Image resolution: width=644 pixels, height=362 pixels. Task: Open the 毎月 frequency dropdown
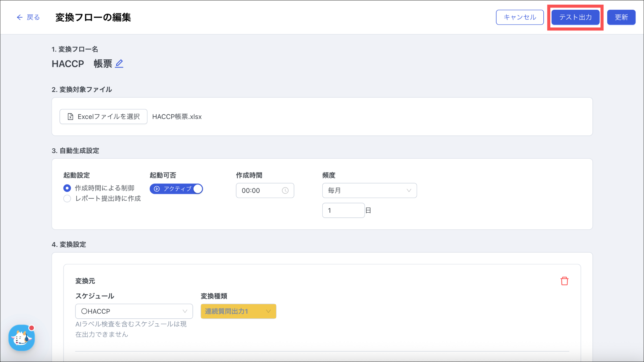coord(369,190)
